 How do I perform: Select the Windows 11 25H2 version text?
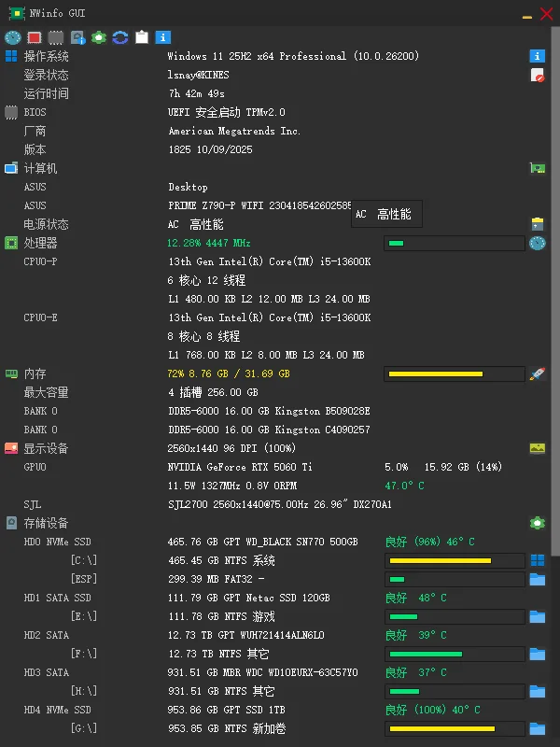293,56
